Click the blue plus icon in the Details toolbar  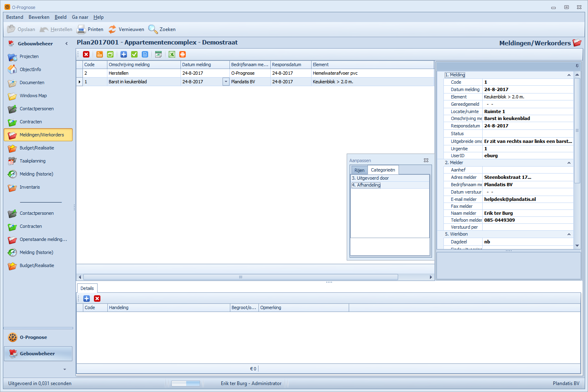point(87,298)
